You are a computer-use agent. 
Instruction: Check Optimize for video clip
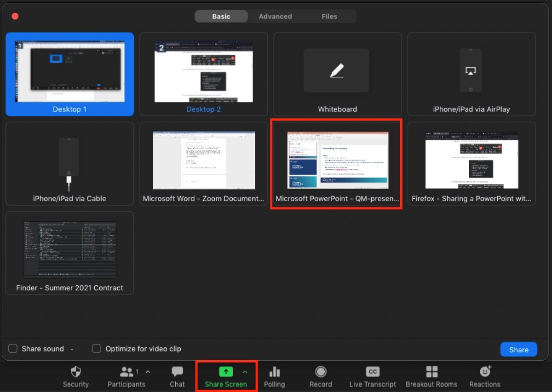point(97,349)
